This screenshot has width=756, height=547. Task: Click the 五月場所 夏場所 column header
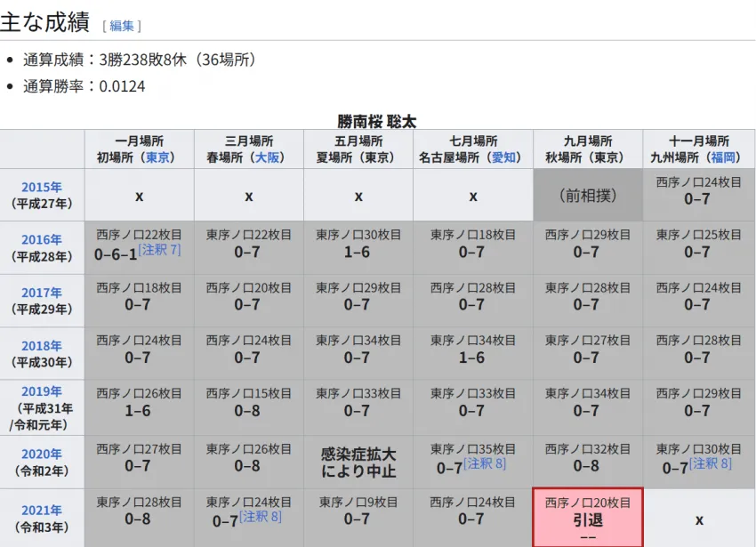(x=358, y=149)
